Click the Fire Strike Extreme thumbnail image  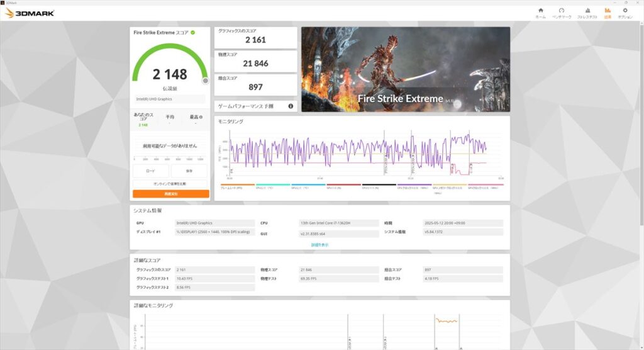(406, 69)
